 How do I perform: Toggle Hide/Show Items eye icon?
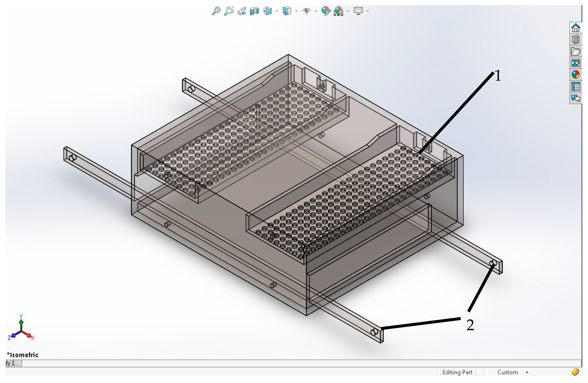306,11
